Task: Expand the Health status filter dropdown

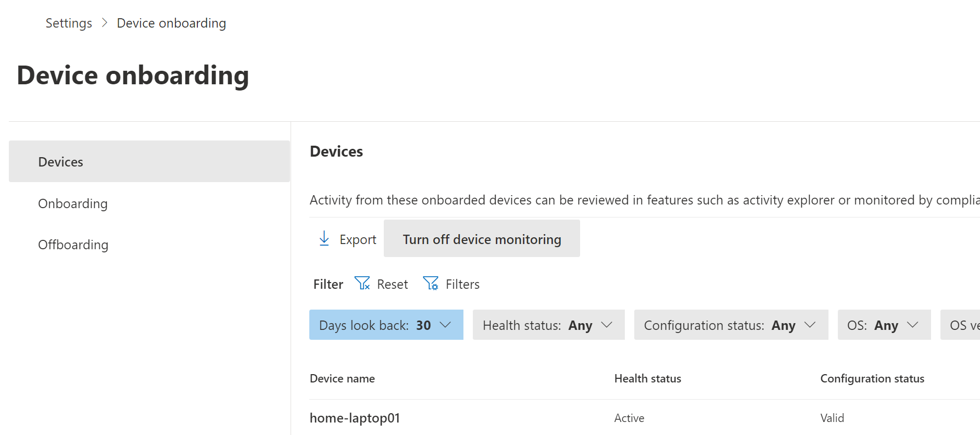Action: pos(548,325)
